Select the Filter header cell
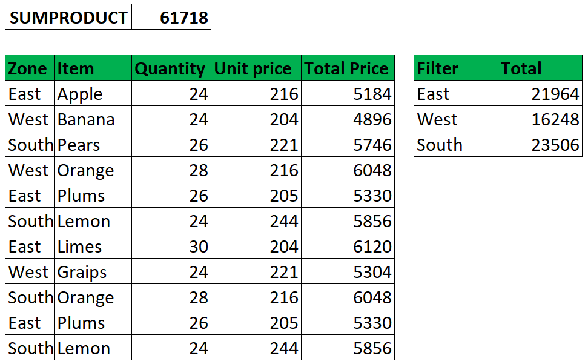The width and height of the screenshot is (588, 364). 456,68
